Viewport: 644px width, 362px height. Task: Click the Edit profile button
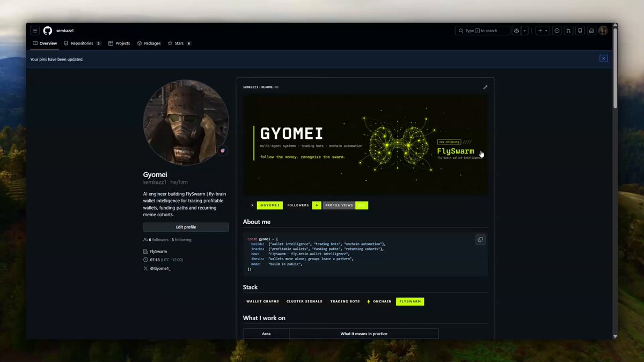point(186,227)
